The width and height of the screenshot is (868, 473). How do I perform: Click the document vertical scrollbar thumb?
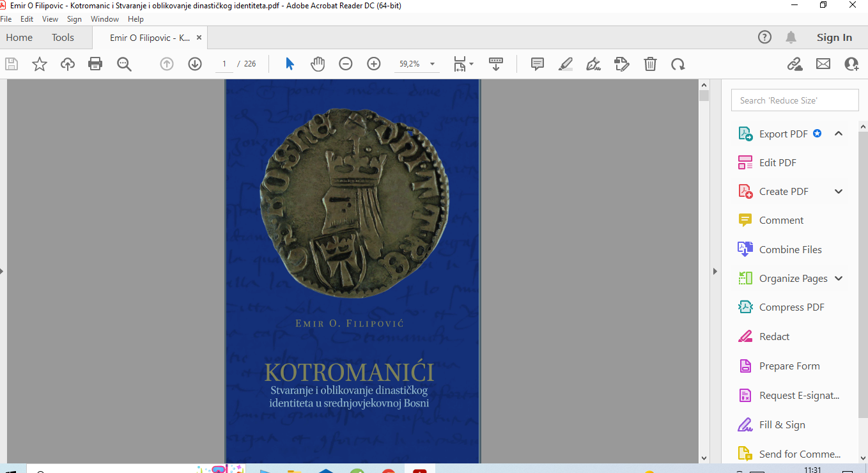(704, 96)
